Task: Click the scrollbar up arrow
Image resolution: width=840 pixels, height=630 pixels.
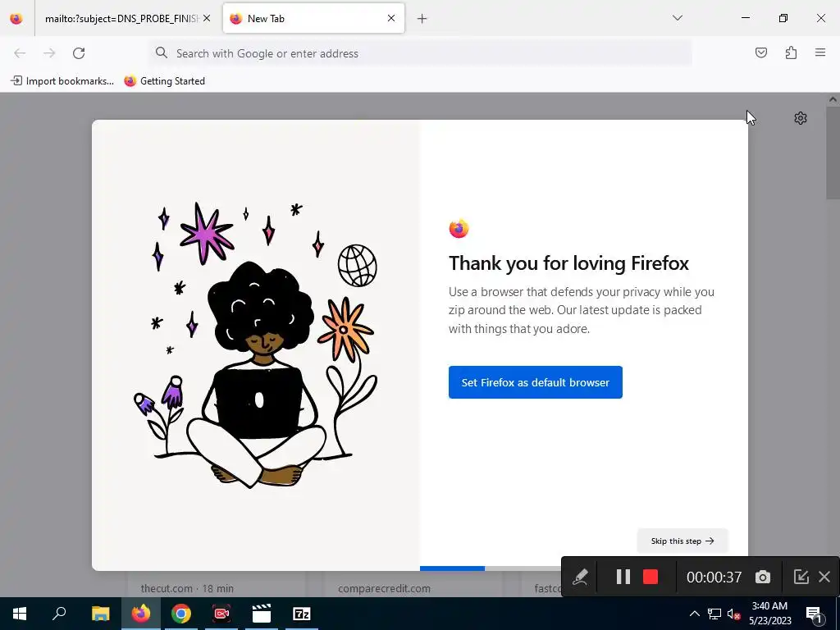Action: coord(833,99)
